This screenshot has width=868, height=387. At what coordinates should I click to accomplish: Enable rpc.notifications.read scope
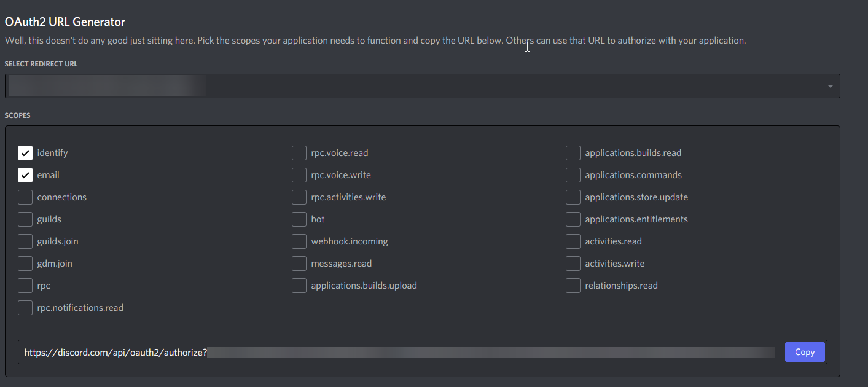point(25,308)
